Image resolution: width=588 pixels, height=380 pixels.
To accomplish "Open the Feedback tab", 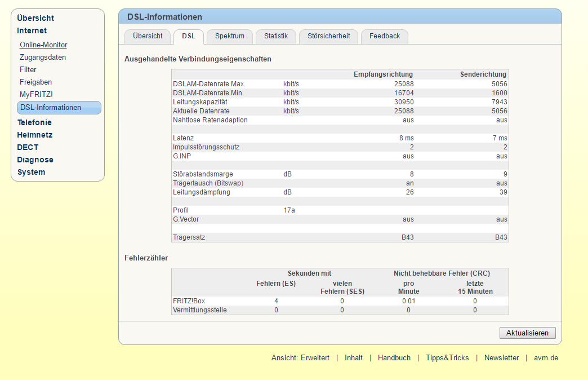I will tap(384, 37).
